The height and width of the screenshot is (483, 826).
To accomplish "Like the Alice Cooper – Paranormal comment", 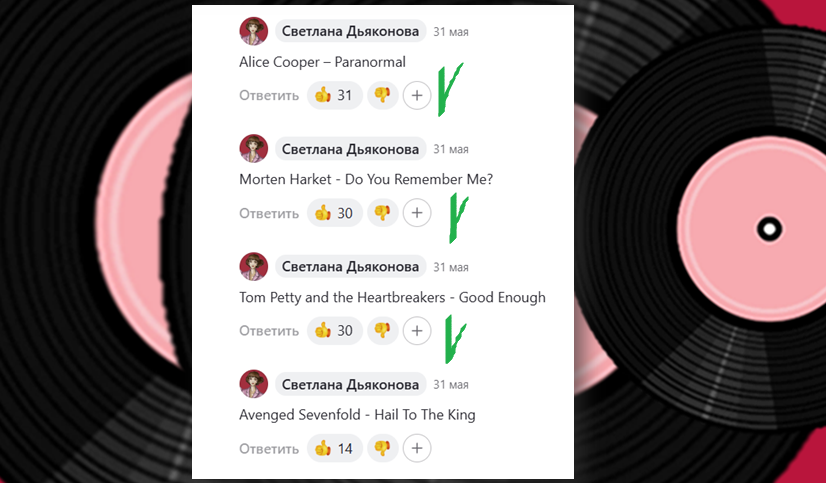I will point(335,95).
